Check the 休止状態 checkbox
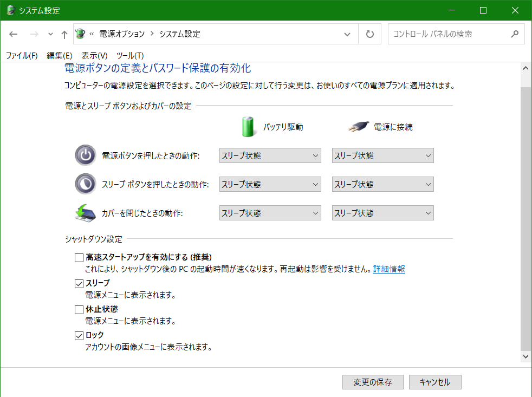Viewport: 532px width, 397px height. click(79, 310)
